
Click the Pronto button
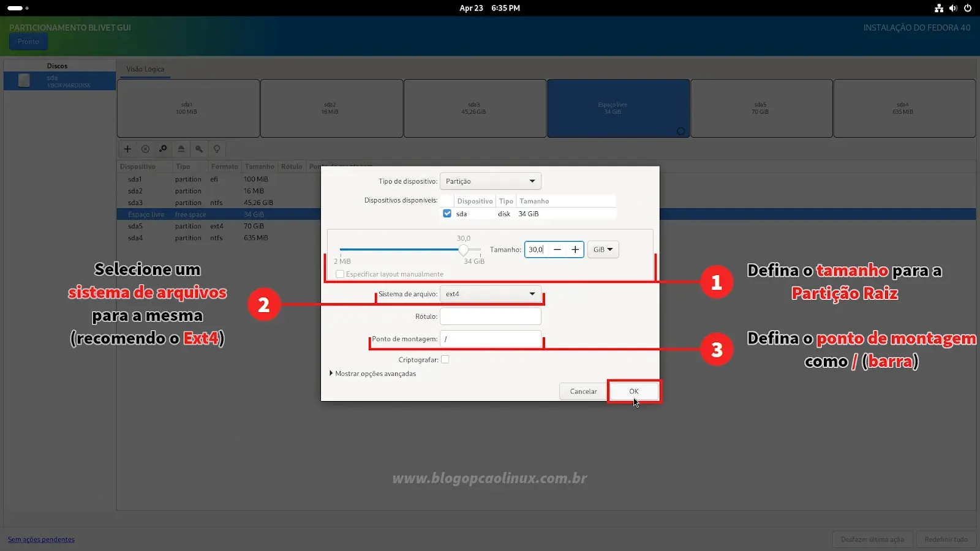(x=28, y=42)
